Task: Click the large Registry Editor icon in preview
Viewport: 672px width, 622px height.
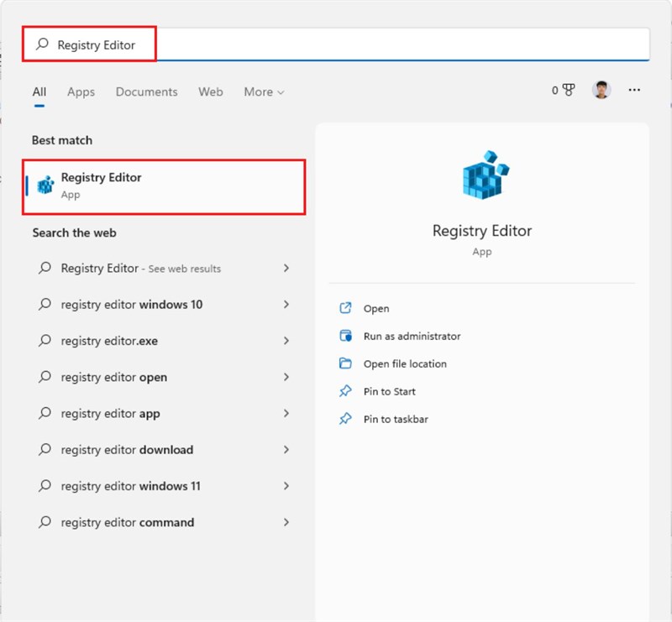Action: [x=486, y=175]
